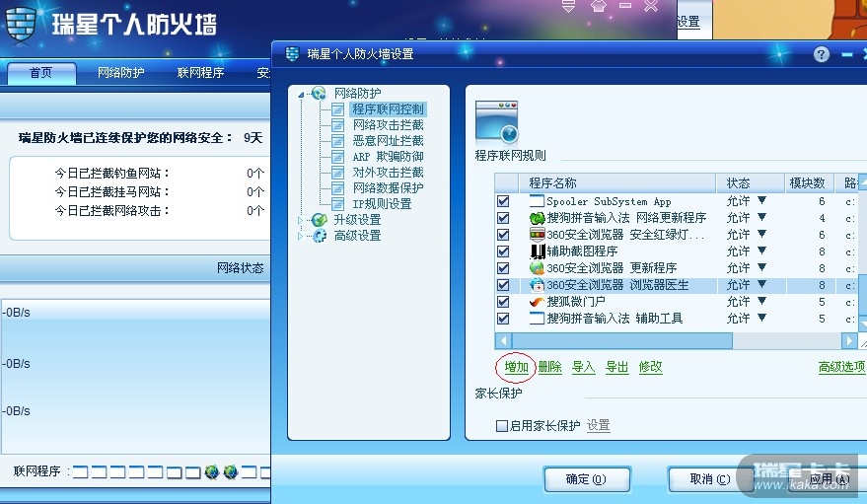Click the 增加 link to add rule
This screenshot has height=504, width=867.
pos(516,366)
